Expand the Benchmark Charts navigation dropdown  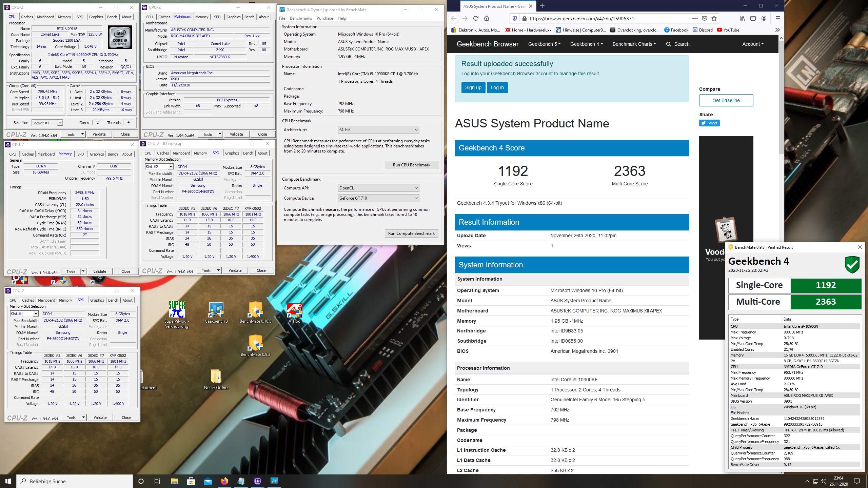(634, 44)
